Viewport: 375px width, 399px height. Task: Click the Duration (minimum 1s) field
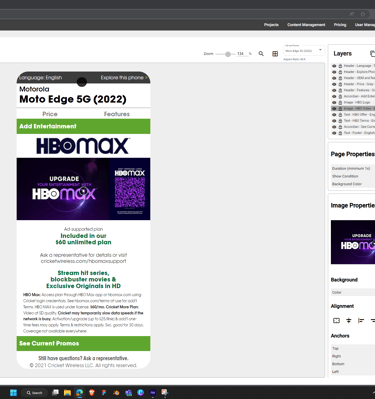pos(353,169)
